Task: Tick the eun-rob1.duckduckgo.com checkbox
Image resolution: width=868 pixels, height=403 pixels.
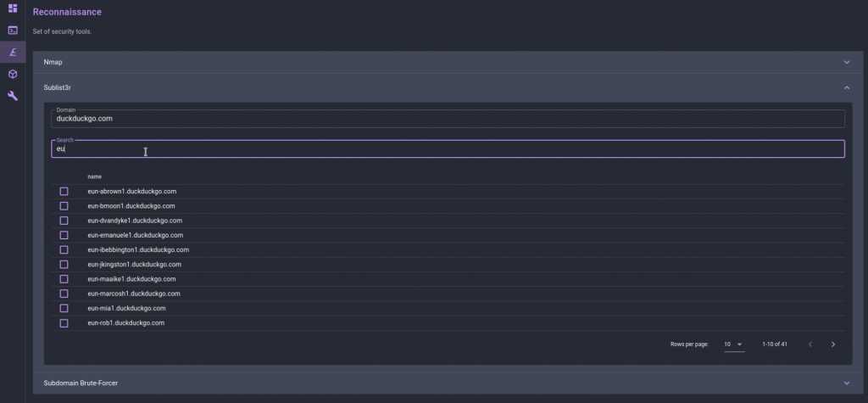Action: click(64, 323)
